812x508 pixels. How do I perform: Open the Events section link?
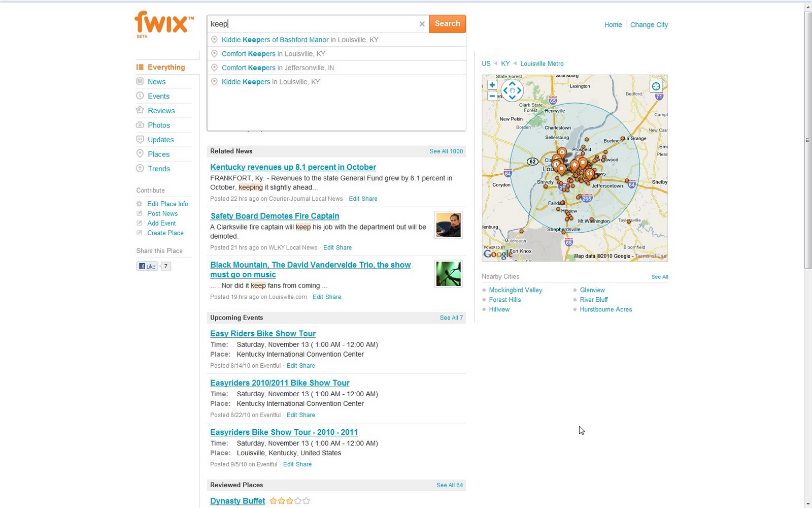coord(159,96)
